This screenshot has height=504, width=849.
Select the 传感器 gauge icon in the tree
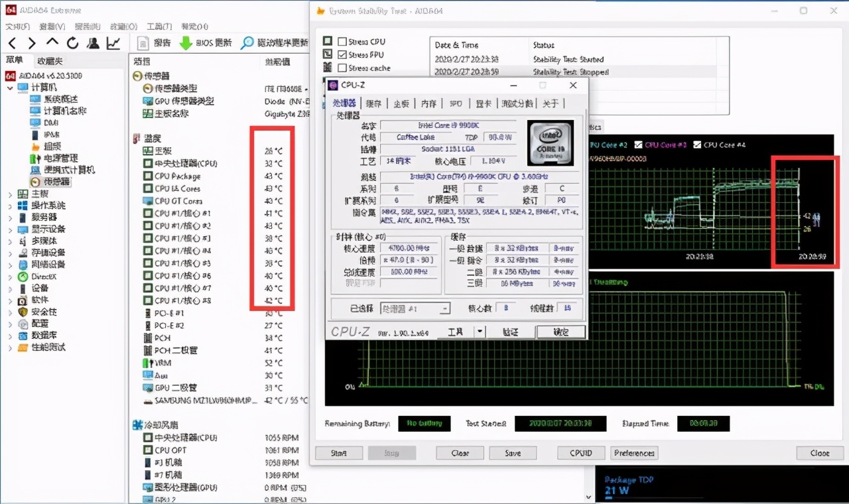pyautogui.click(x=34, y=182)
